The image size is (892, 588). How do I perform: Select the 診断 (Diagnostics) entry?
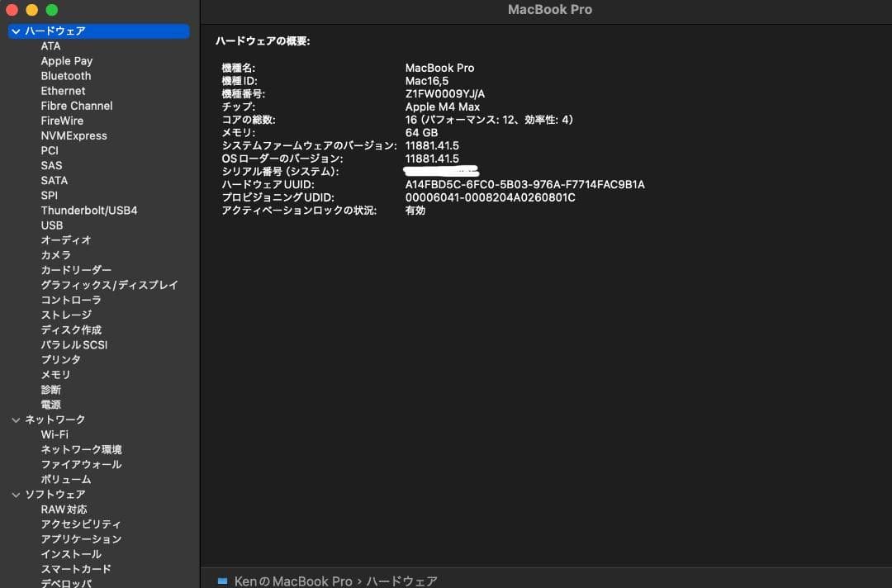[51, 389]
